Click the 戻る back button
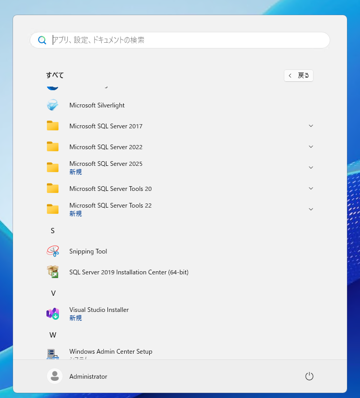Viewport: 360px width, 398px height. [299, 75]
